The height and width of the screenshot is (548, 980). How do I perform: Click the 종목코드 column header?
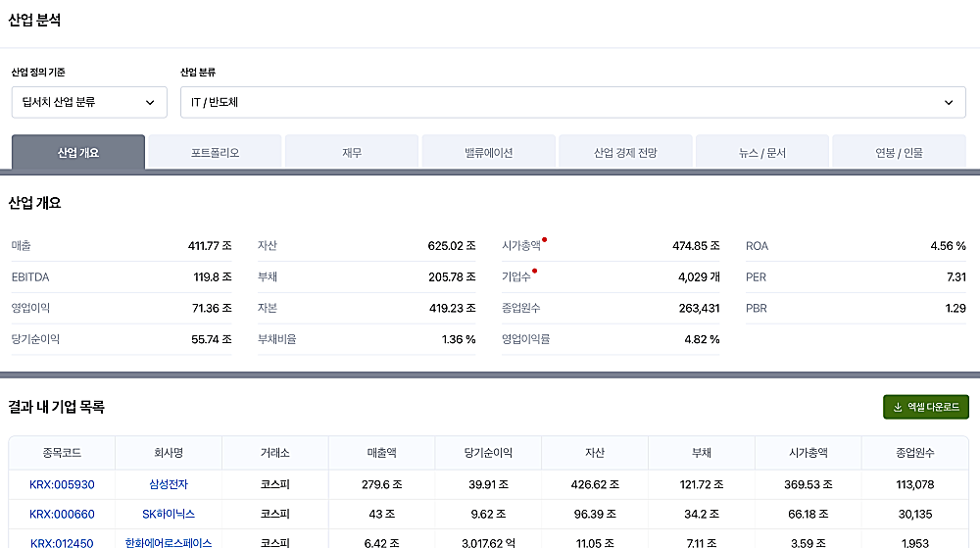click(62, 453)
